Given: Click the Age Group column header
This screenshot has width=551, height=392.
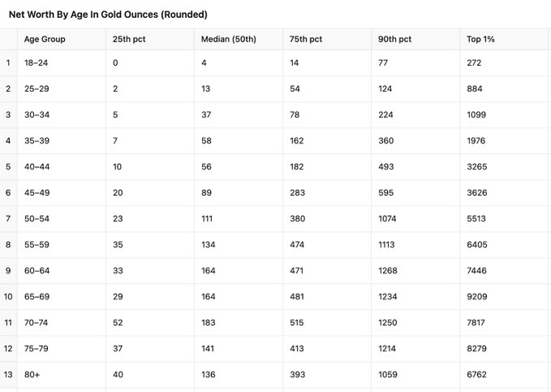Looking at the screenshot, I should click(x=45, y=39).
